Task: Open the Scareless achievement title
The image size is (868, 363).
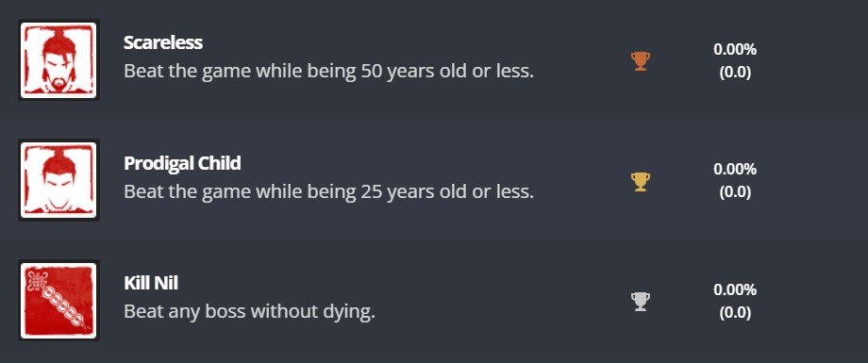Action: (x=162, y=42)
